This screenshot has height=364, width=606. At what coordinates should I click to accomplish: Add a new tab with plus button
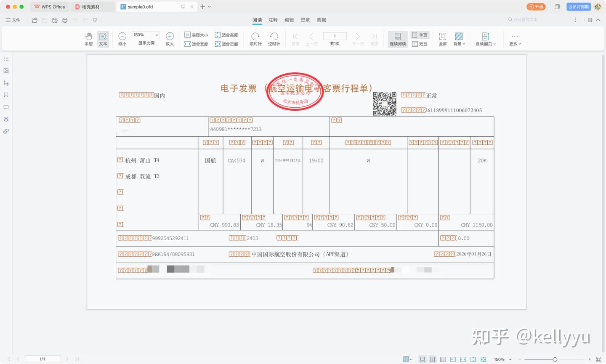click(202, 7)
